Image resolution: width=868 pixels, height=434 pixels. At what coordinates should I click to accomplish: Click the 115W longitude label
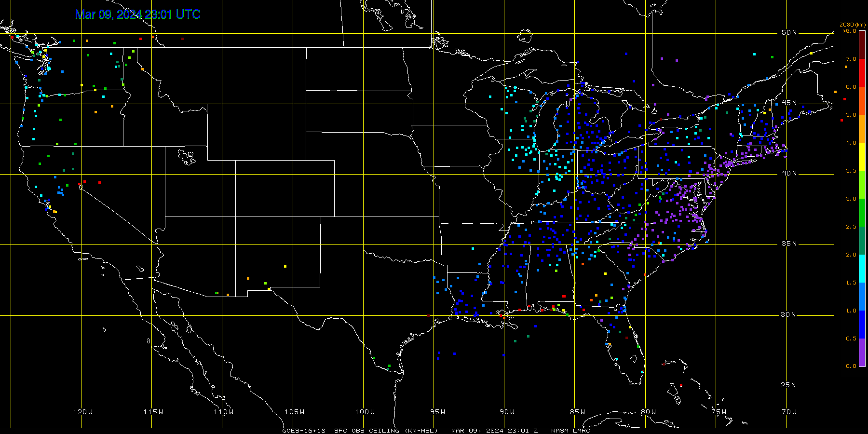point(153,412)
